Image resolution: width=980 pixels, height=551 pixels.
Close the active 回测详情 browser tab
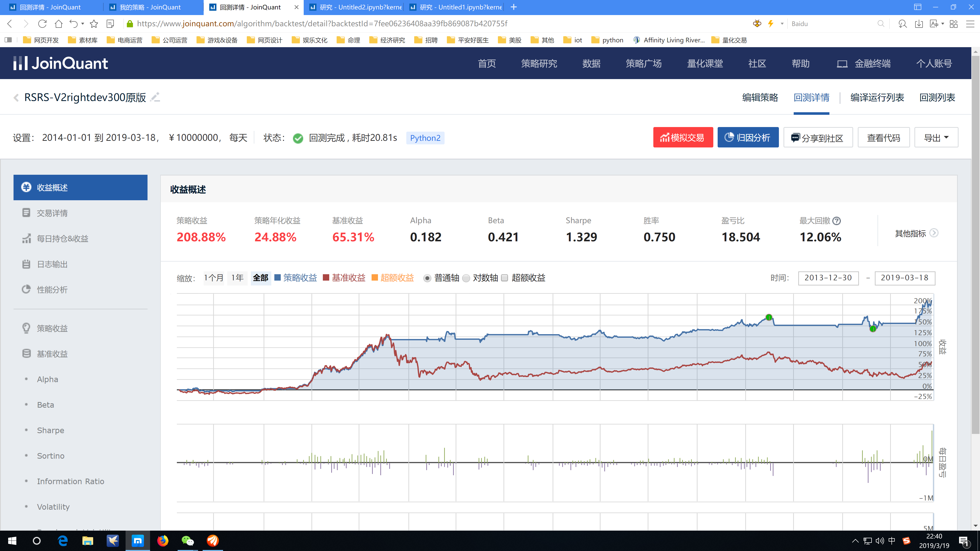click(296, 7)
